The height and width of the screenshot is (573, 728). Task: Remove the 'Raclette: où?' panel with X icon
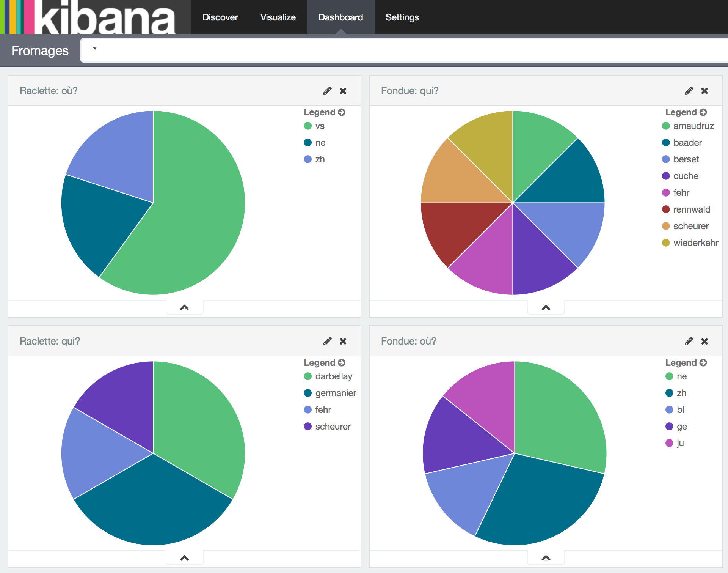(343, 91)
